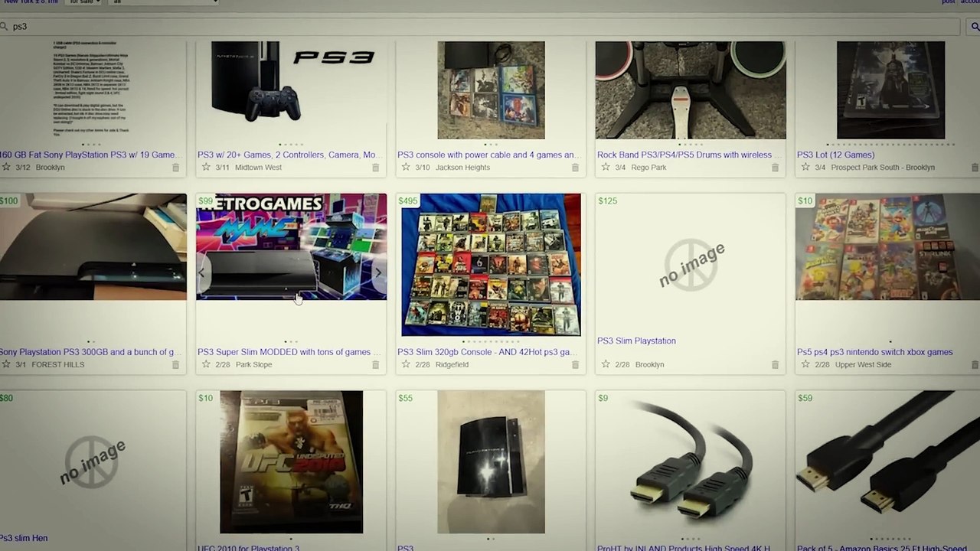Click the $9 price tag
This screenshot has width=980, height=551.
click(603, 399)
